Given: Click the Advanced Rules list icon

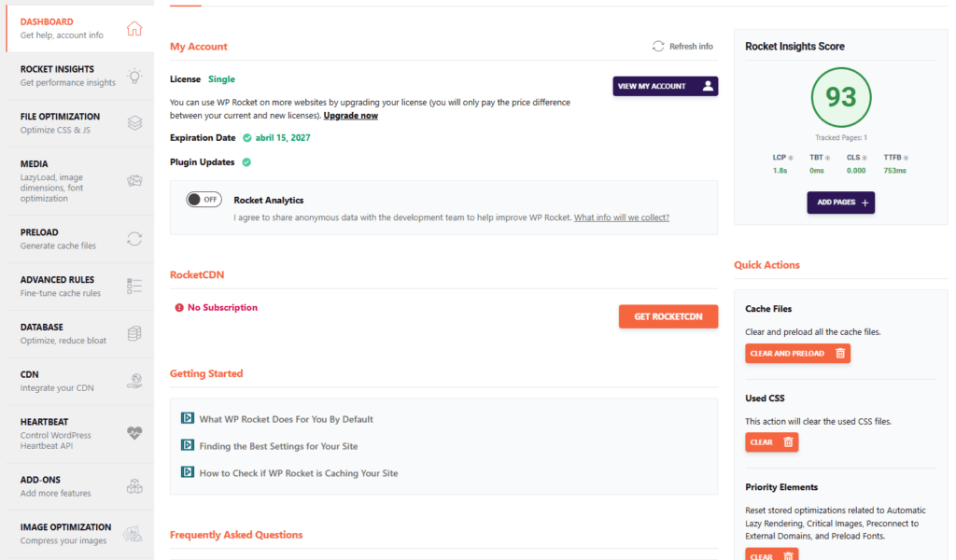Looking at the screenshot, I should 134,287.
